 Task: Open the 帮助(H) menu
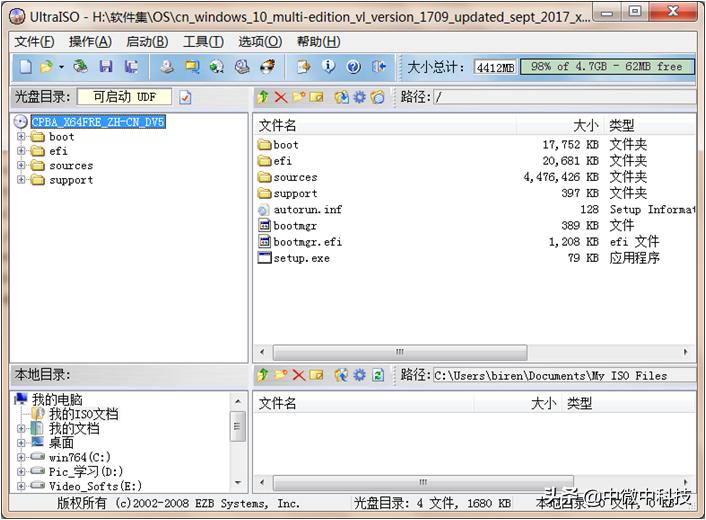(x=318, y=42)
